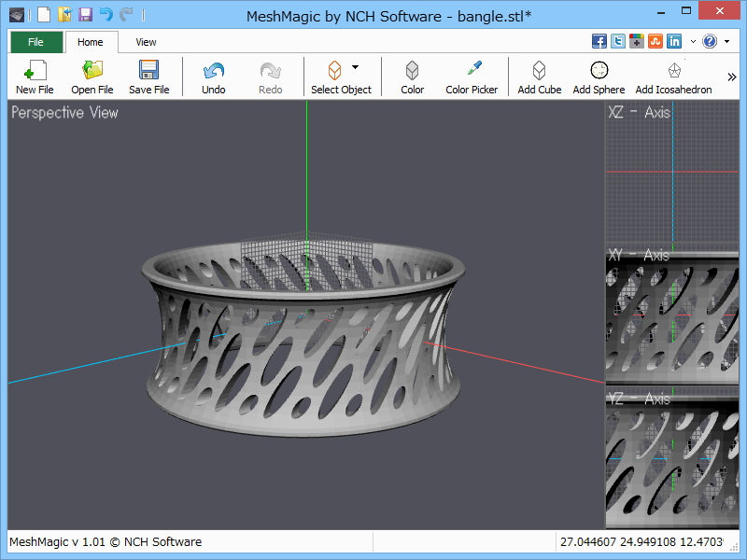Add a cube to the scene

[x=539, y=77]
